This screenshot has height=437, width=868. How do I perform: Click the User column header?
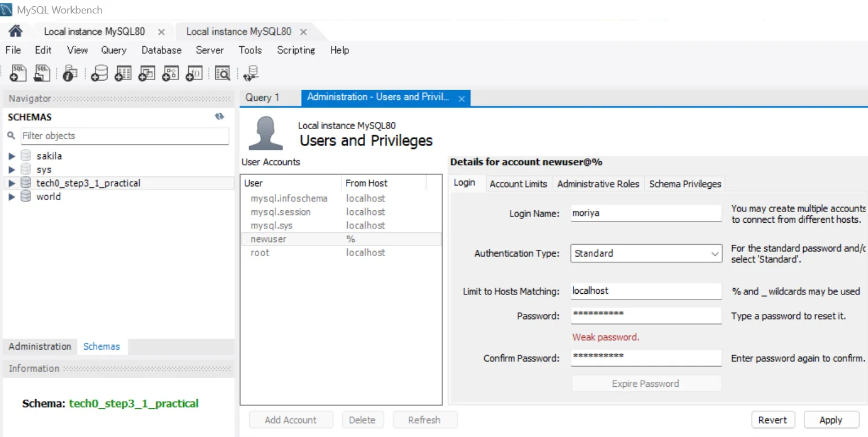tap(291, 183)
